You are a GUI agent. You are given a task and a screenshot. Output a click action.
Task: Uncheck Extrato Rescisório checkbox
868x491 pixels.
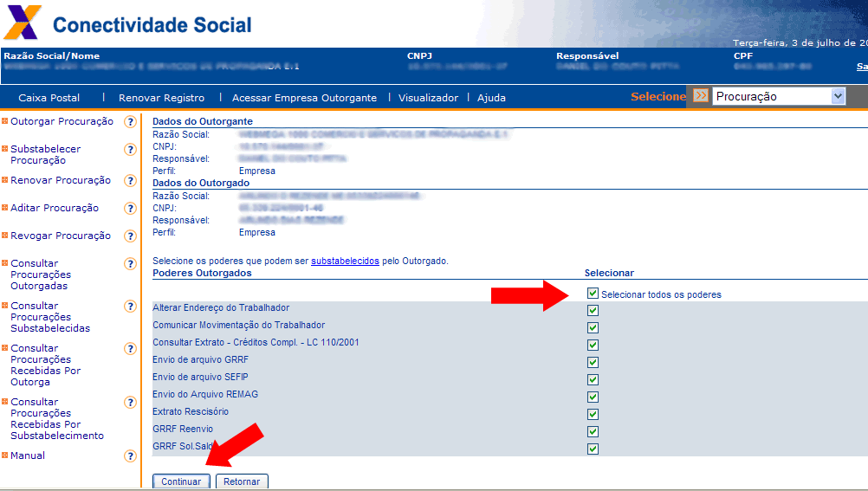pyautogui.click(x=593, y=414)
